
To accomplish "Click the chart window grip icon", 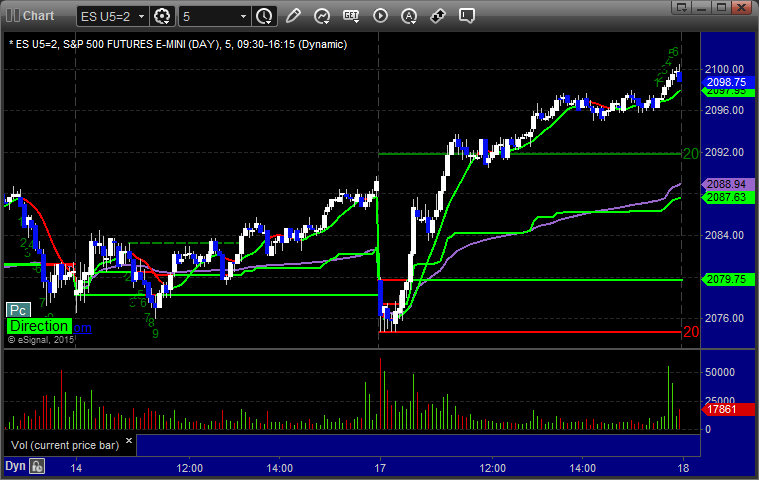I will click(13, 15).
